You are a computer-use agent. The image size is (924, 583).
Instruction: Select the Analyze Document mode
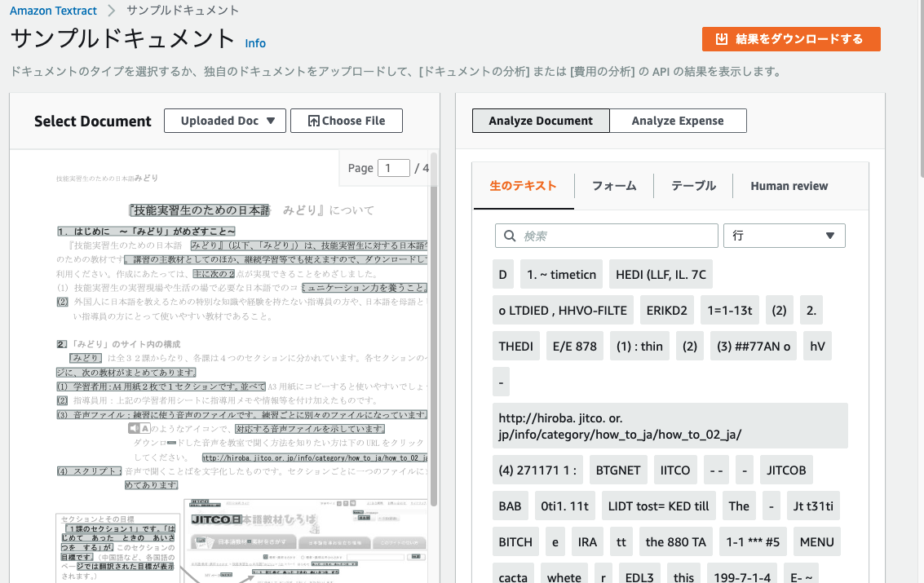[540, 120]
